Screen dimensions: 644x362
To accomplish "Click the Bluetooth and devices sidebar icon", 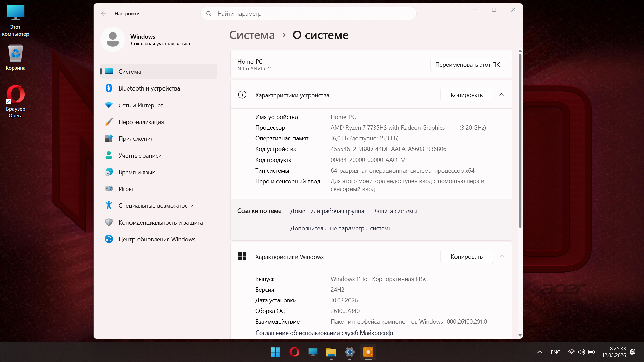I will tap(109, 88).
